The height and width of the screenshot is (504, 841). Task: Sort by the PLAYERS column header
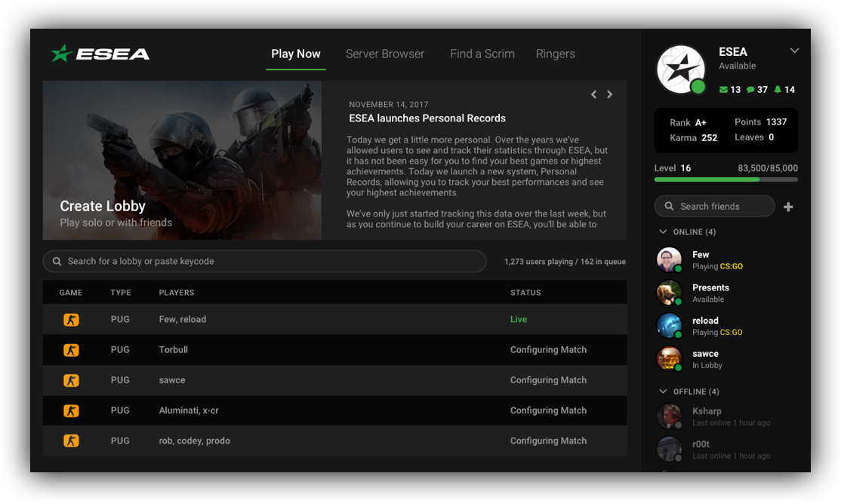click(x=177, y=293)
